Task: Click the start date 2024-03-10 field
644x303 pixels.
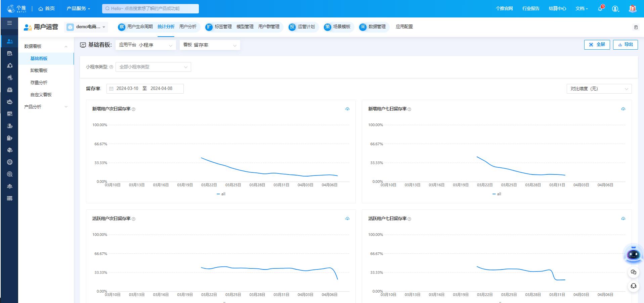Action: point(127,89)
